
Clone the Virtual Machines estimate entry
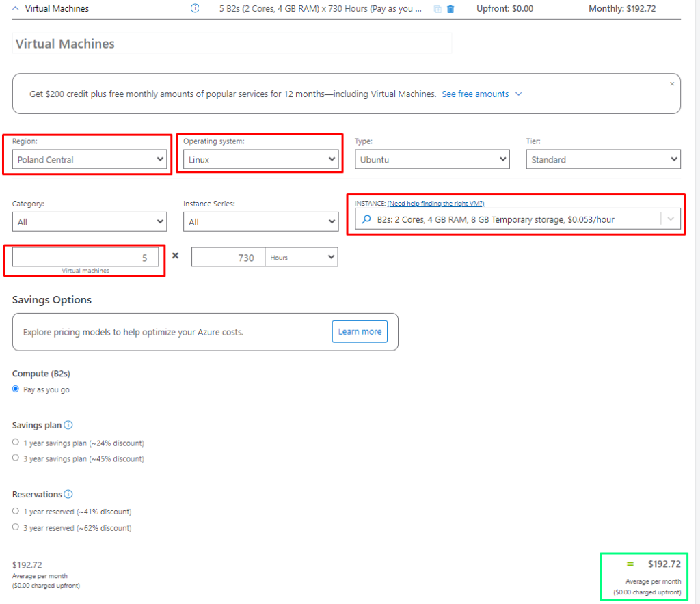pos(437,9)
